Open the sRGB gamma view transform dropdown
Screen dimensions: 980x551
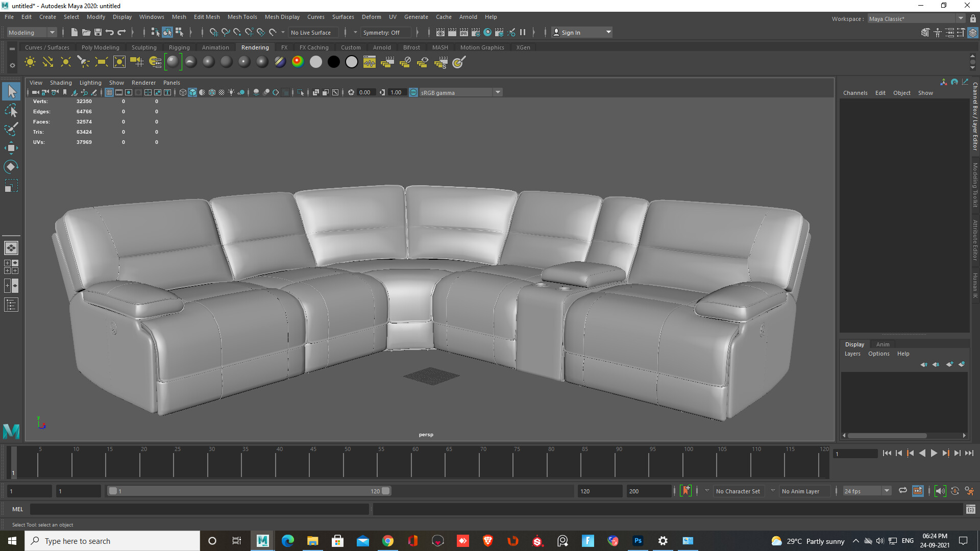click(x=498, y=92)
